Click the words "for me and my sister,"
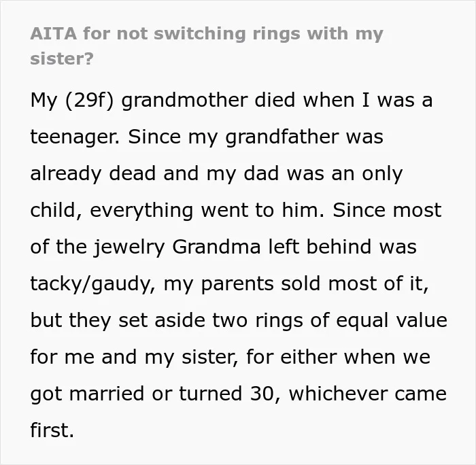The height and width of the screenshot is (465, 476). point(134,357)
